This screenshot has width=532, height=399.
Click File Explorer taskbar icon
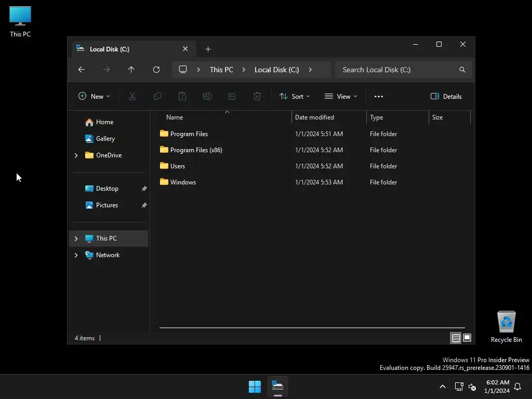[x=278, y=387]
